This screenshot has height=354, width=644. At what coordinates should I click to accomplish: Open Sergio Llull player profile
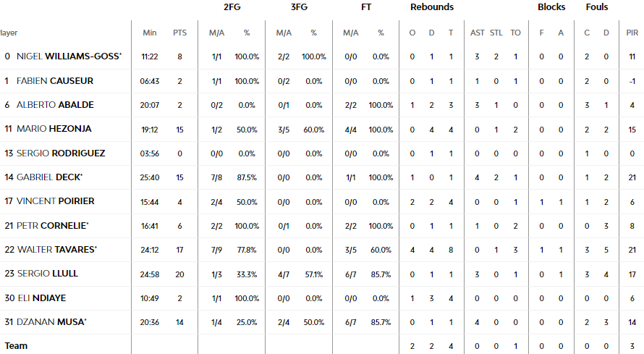click(48, 274)
